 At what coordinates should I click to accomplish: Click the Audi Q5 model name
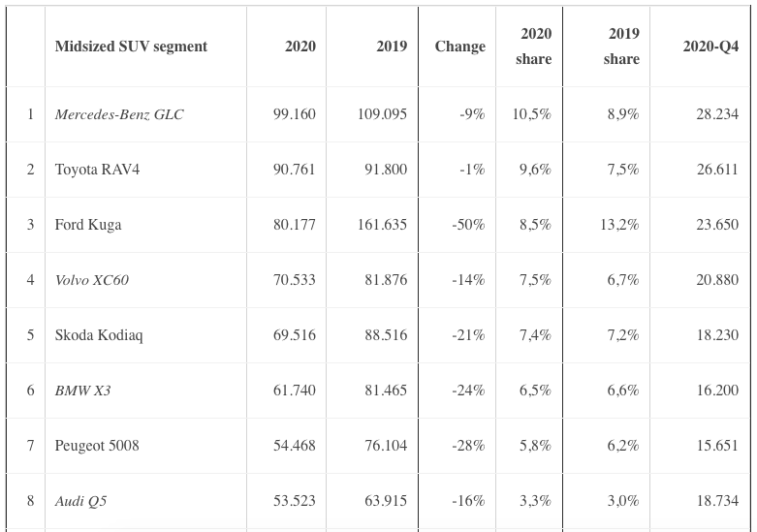[x=83, y=501]
